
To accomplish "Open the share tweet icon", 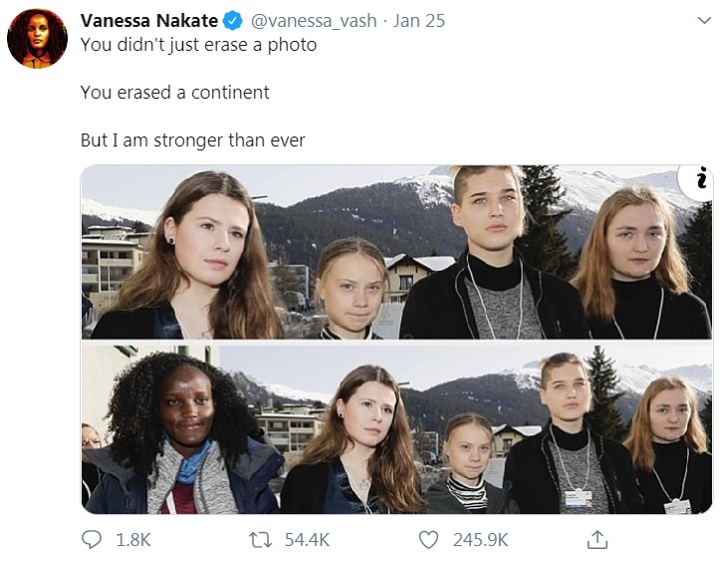I will (598, 539).
